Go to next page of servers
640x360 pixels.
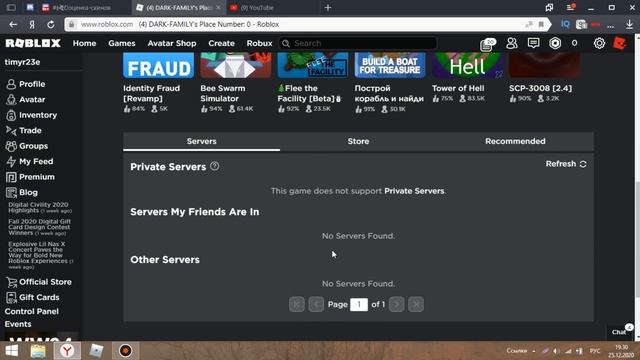pyautogui.click(x=396, y=304)
